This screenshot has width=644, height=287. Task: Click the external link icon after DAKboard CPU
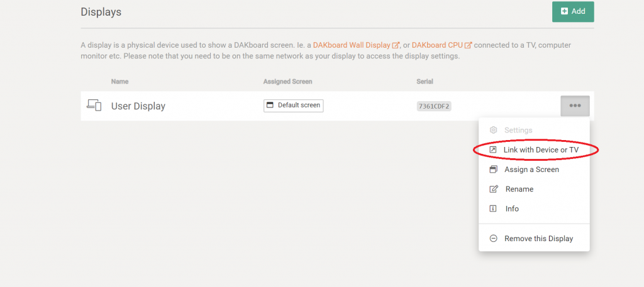point(468,45)
